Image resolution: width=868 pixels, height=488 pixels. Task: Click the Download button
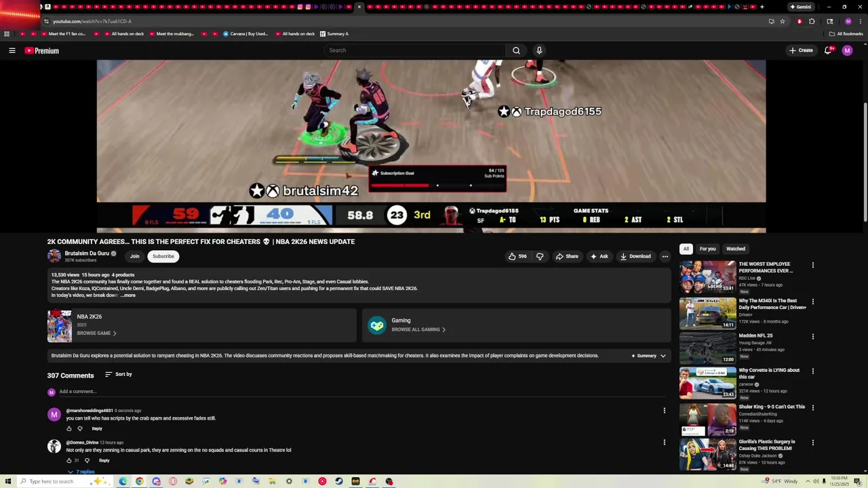click(x=635, y=256)
